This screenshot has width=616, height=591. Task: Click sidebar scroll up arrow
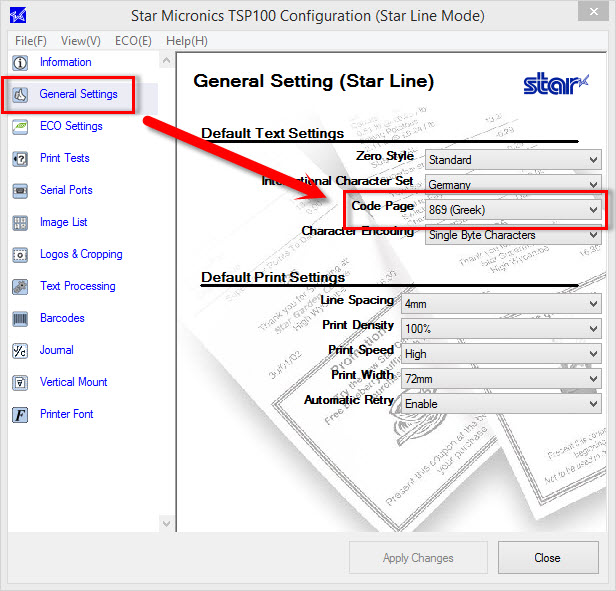click(x=167, y=61)
